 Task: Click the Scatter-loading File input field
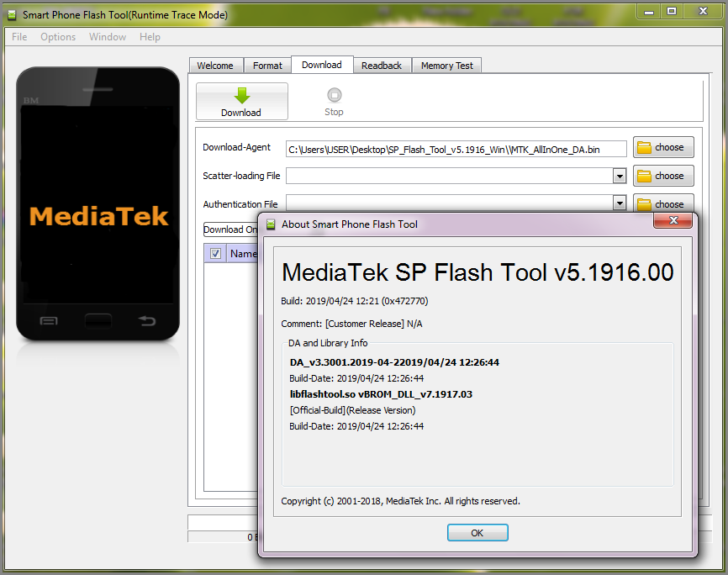coord(450,176)
